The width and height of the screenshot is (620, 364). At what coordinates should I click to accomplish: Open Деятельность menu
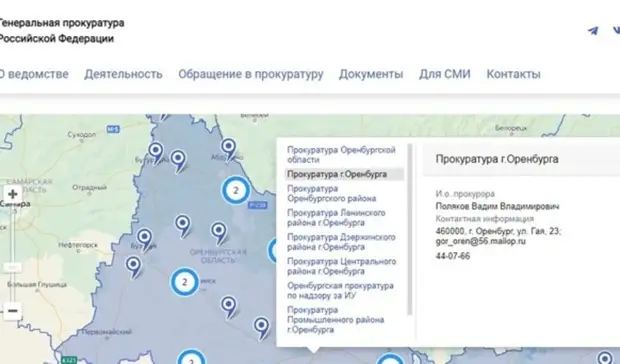[x=123, y=74]
